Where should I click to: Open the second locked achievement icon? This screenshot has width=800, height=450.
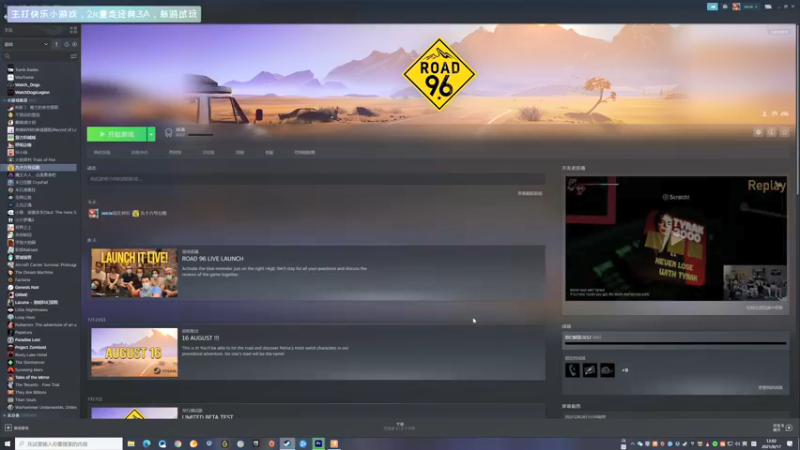coord(590,370)
